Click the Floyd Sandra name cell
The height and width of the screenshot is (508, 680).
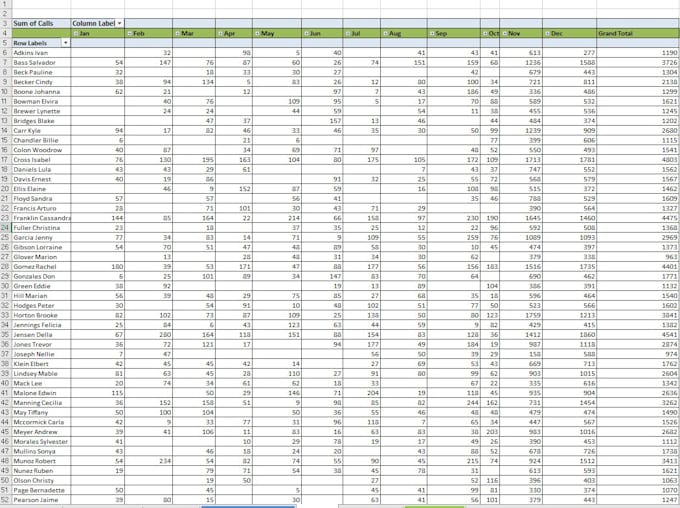[x=41, y=198]
